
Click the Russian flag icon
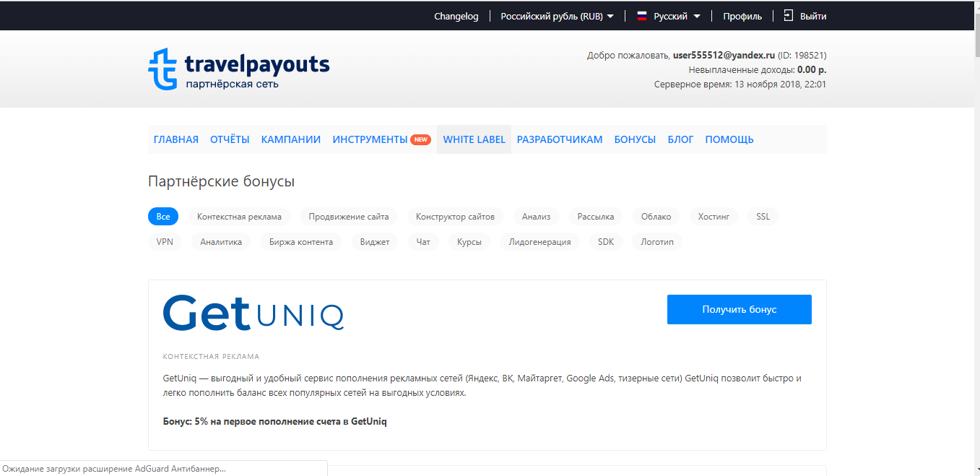pos(641,16)
